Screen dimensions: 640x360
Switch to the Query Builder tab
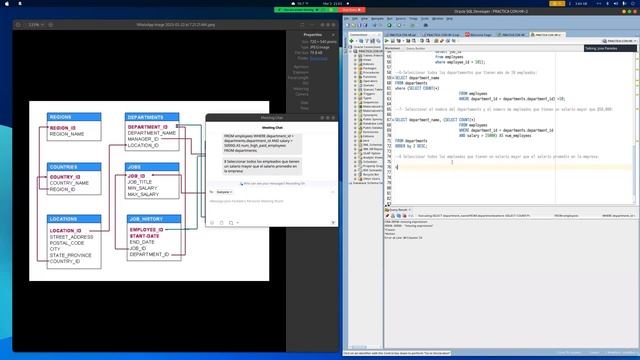coord(416,49)
